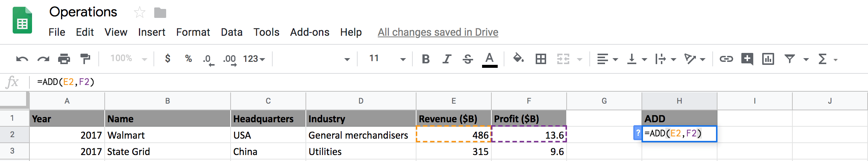Move document using the folder icon

(x=160, y=13)
